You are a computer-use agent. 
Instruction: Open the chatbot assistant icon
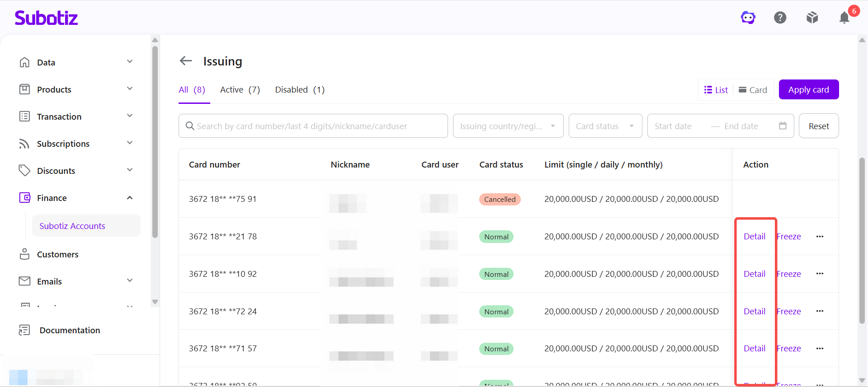[x=748, y=18]
